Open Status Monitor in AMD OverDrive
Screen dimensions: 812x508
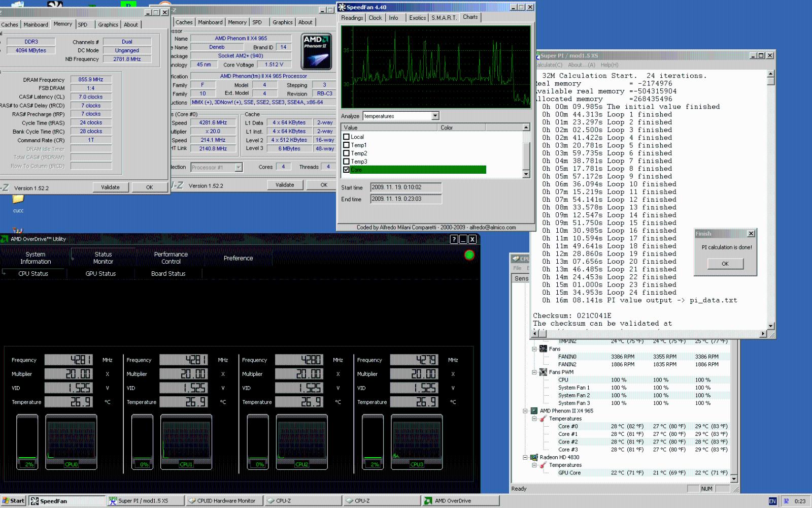103,258
